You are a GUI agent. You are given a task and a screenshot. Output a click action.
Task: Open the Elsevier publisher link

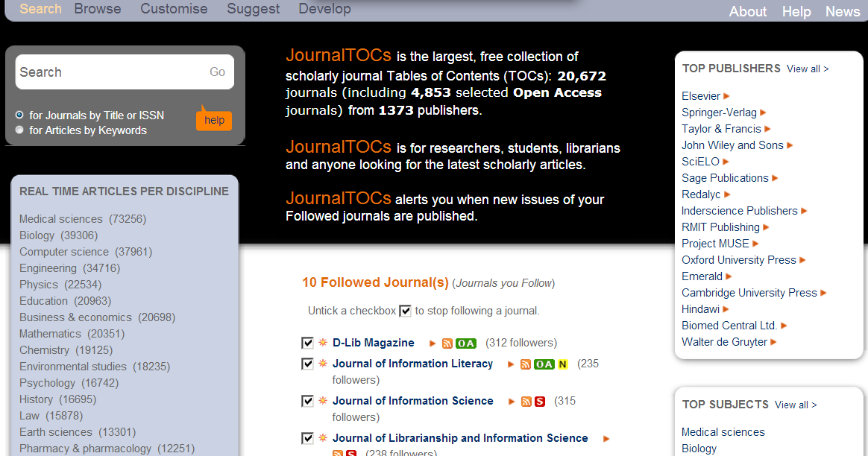pyautogui.click(x=701, y=96)
